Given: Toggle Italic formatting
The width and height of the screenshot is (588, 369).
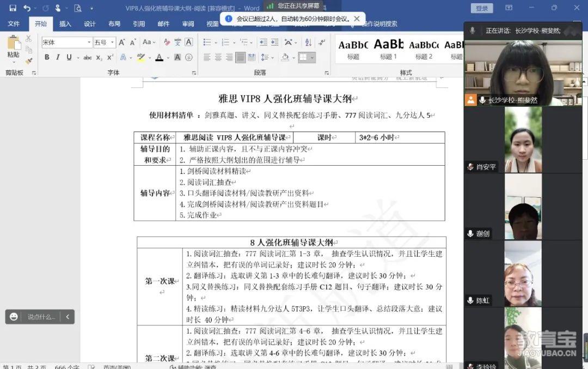Looking at the screenshot, I should 58,57.
